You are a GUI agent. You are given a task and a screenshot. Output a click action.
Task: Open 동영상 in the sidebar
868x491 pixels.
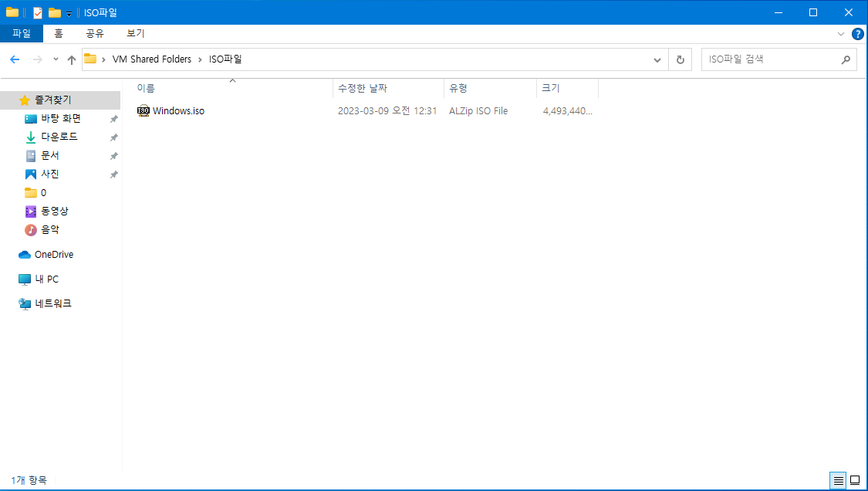click(x=54, y=211)
